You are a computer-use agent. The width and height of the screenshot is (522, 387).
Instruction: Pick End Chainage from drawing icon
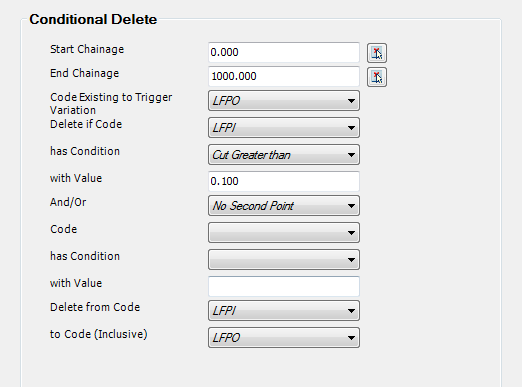click(377, 77)
